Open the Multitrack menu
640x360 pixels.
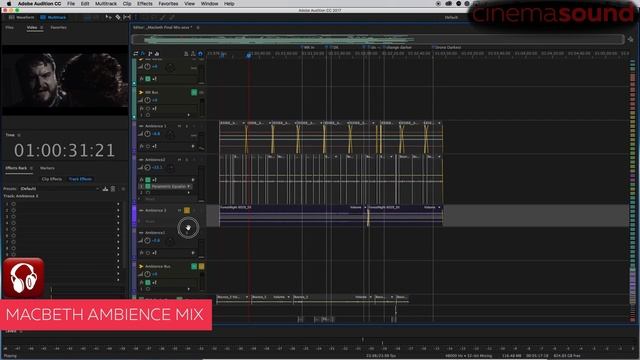[106, 4]
